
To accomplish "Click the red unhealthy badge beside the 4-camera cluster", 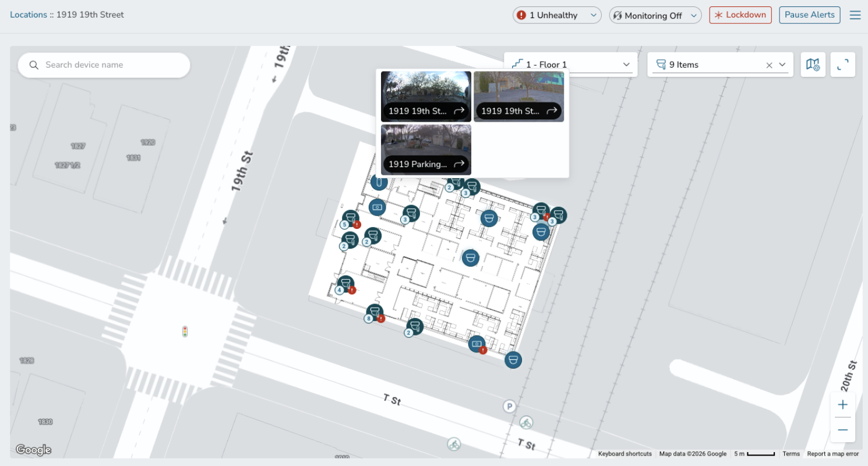I will click(352, 290).
